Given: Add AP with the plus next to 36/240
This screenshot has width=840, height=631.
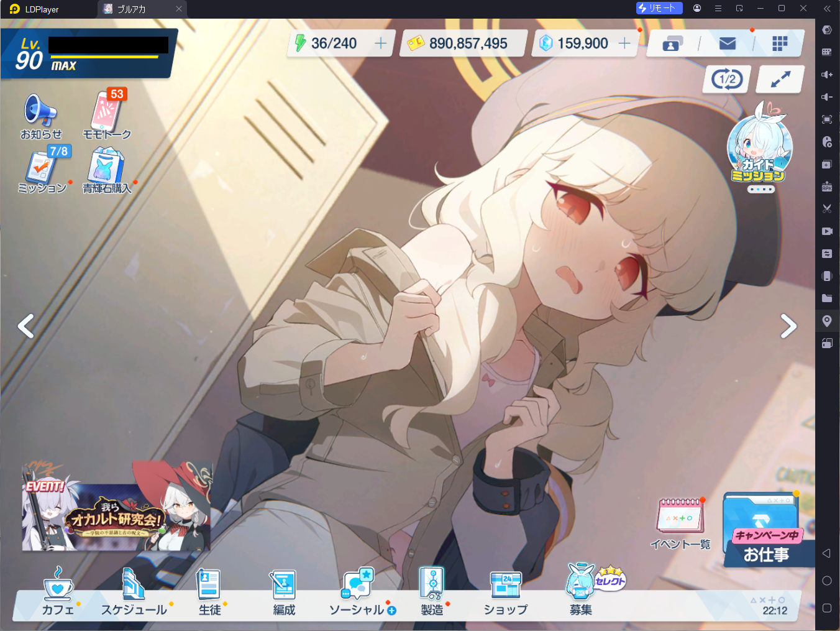Looking at the screenshot, I should click(381, 43).
